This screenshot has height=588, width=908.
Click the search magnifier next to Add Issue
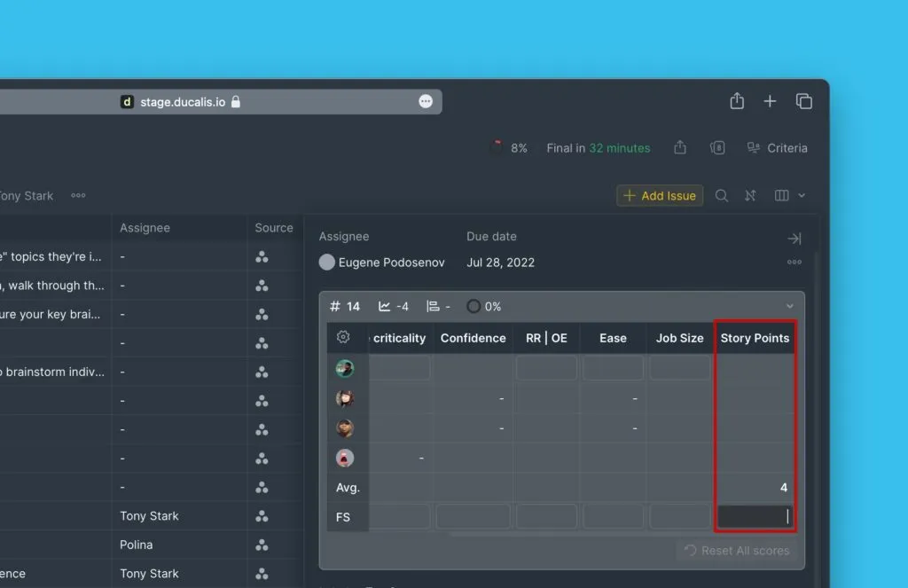point(722,196)
